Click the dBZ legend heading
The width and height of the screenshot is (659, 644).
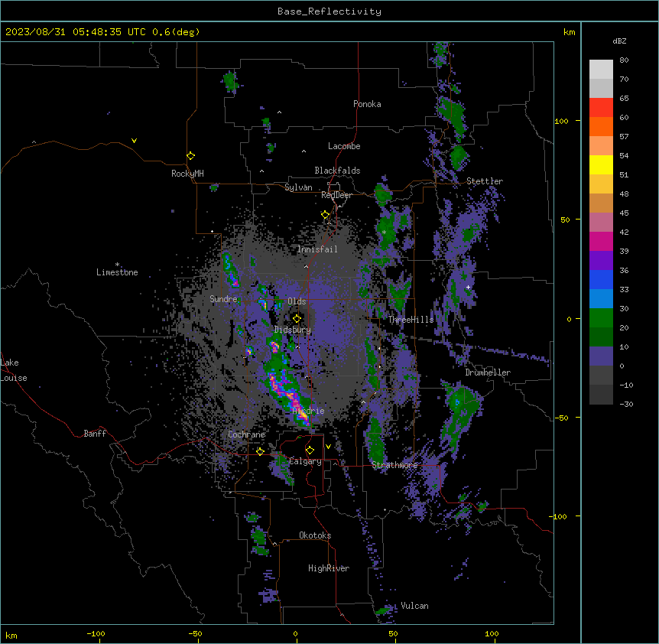(619, 41)
